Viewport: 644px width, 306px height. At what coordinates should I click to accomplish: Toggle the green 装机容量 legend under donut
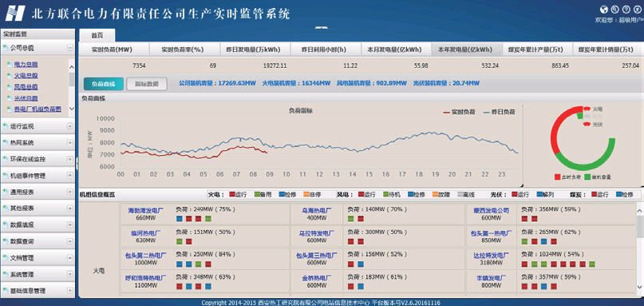598,177
